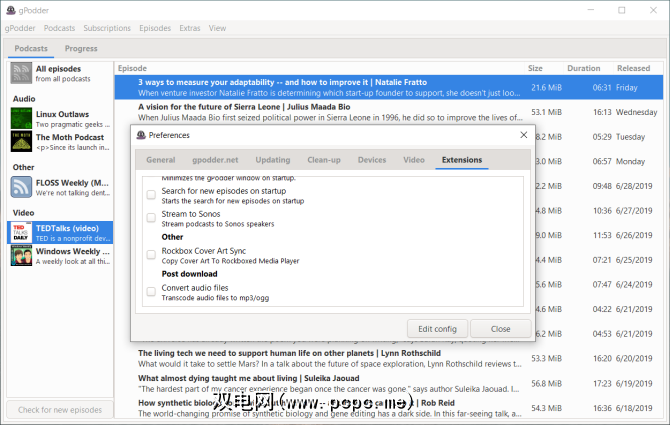Select the Extensions preferences tab
This screenshot has width=670, height=425.
(x=462, y=160)
